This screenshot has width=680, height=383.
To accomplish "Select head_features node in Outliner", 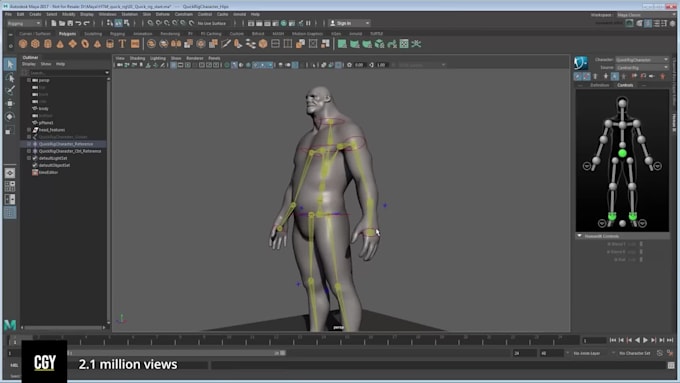I will [52, 130].
